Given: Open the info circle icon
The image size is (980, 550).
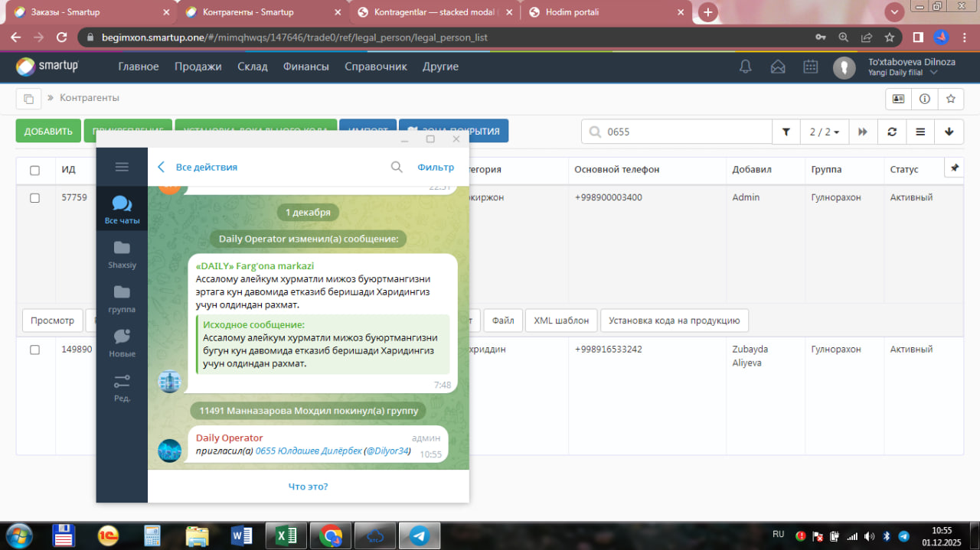Looking at the screenshot, I should (x=924, y=99).
